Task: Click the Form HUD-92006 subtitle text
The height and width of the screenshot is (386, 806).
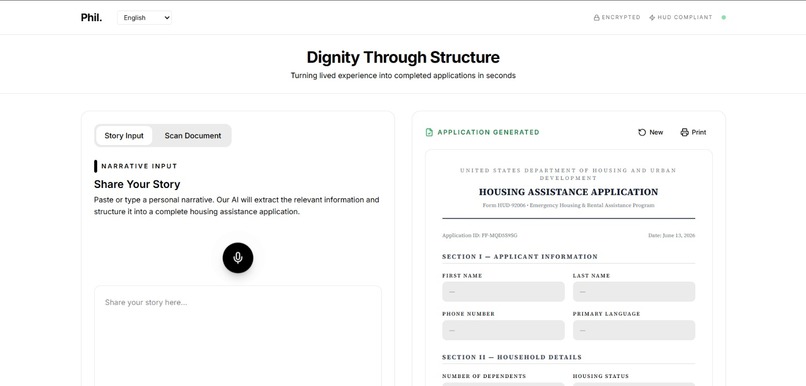Action: pos(569,205)
